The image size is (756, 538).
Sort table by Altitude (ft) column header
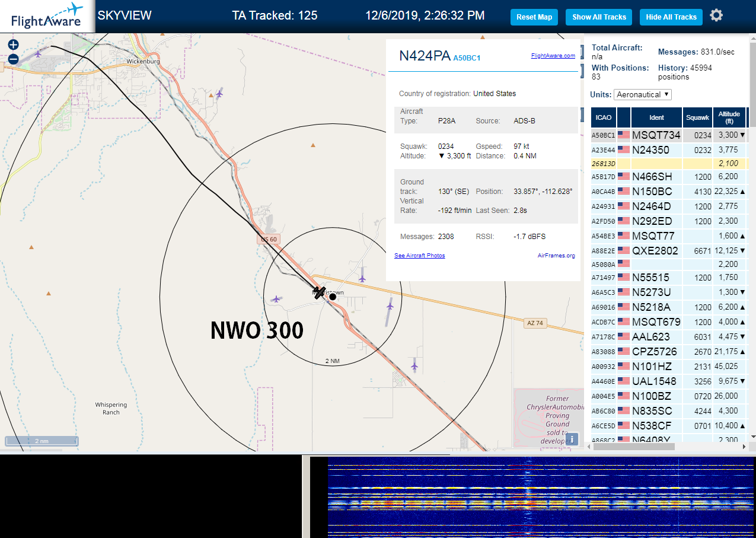coord(729,117)
